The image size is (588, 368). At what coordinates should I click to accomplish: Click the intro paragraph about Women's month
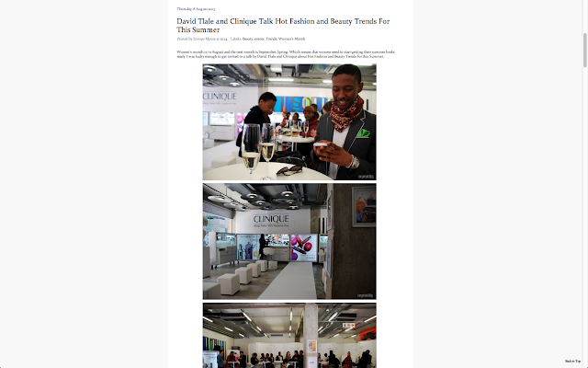(x=286, y=54)
